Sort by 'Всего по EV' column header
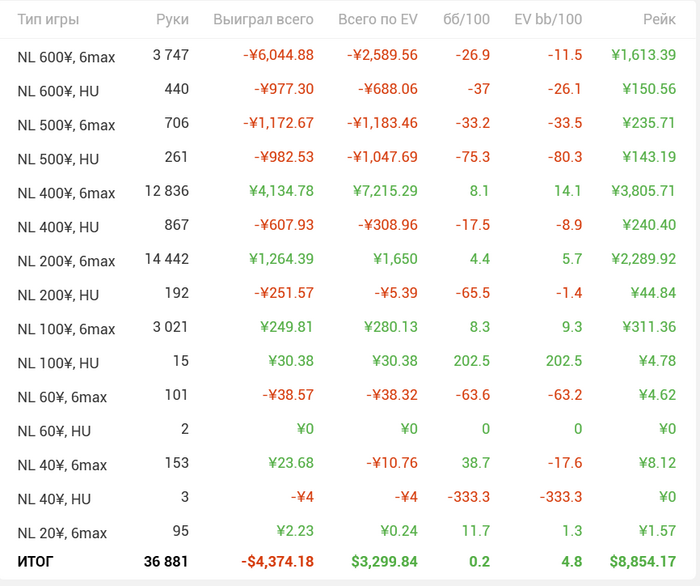700x586 pixels. (x=378, y=20)
